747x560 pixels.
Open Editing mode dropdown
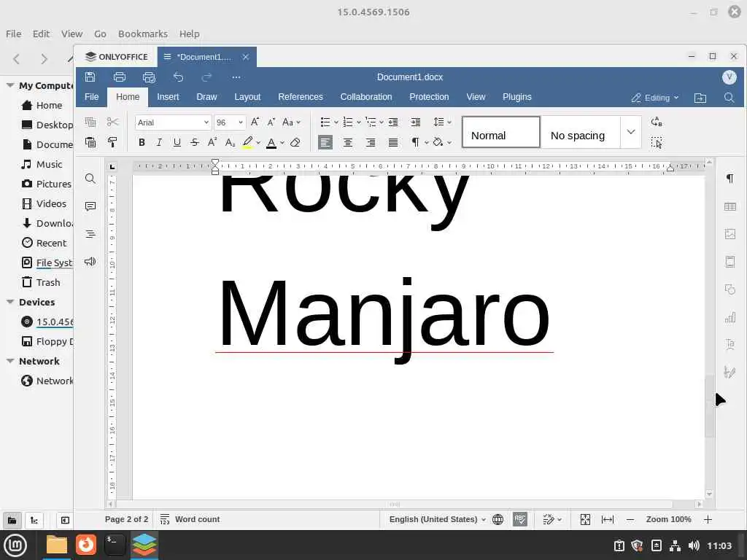[655, 98]
